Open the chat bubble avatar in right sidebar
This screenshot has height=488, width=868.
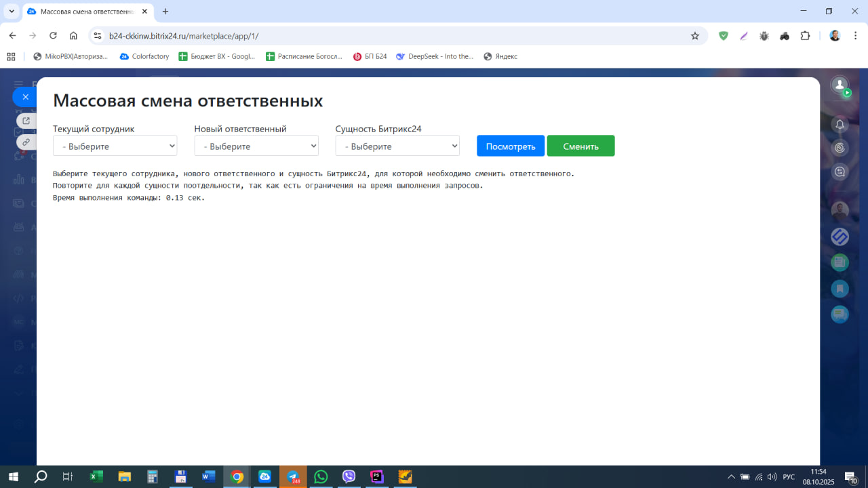click(x=840, y=314)
